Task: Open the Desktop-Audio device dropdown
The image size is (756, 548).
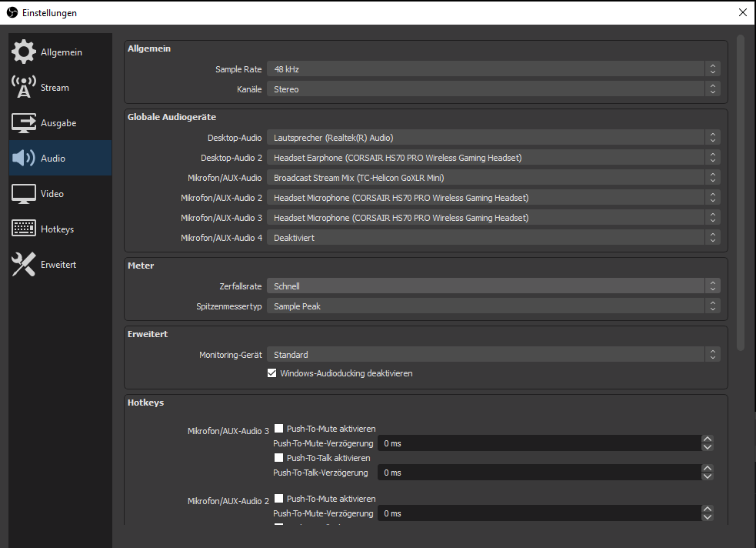Action: click(492, 138)
